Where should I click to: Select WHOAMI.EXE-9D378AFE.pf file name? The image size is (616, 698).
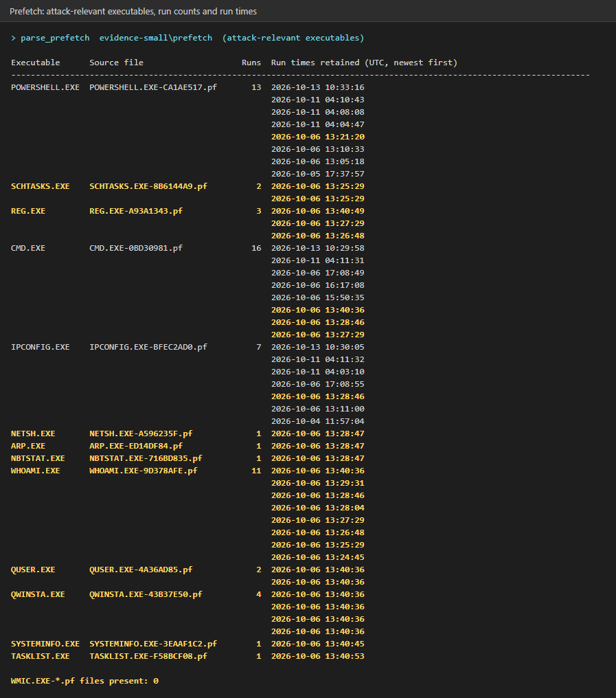tap(144, 471)
